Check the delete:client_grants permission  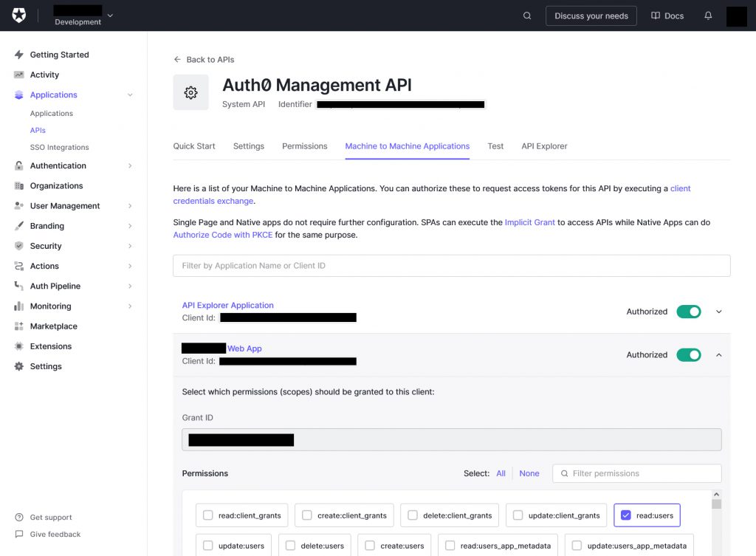click(413, 515)
